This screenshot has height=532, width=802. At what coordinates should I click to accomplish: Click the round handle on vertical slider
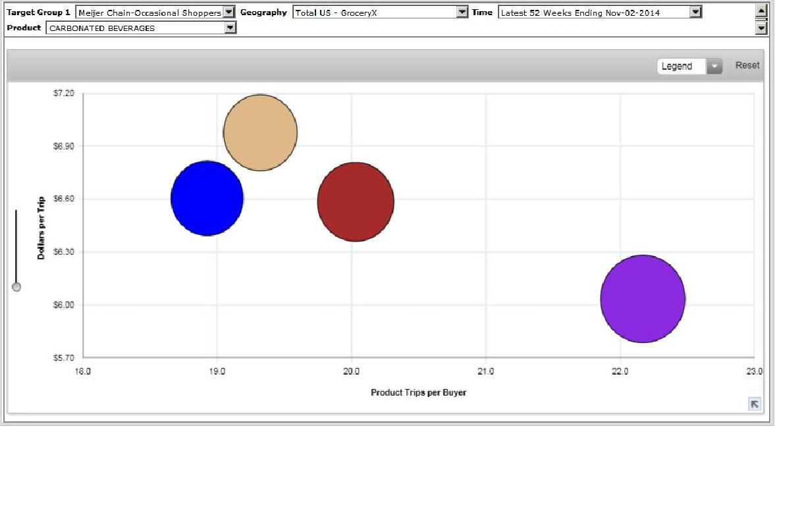16,286
